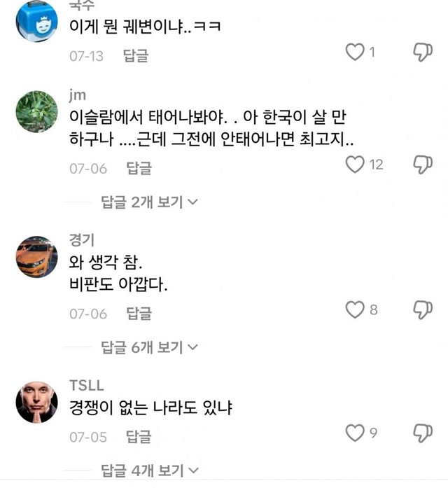448x488 pixels.
Task: Dislike the TSLL comment
Action: tap(423, 433)
